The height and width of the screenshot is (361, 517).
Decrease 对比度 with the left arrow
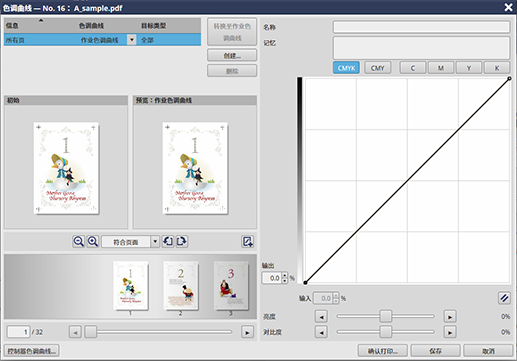pos(321,332)
